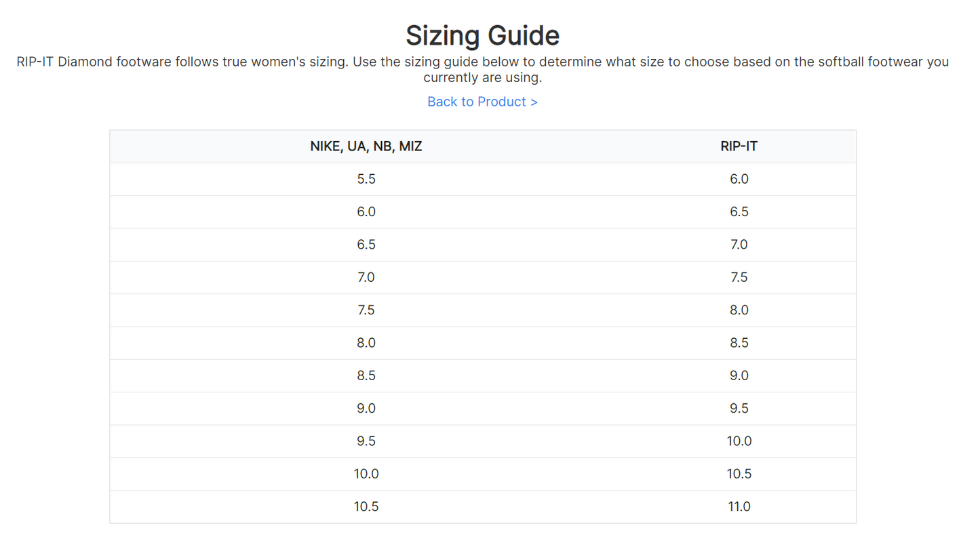980x555 pixels.
Task: Click the Sizing Guide heading
Action: [x=482, y=35]
